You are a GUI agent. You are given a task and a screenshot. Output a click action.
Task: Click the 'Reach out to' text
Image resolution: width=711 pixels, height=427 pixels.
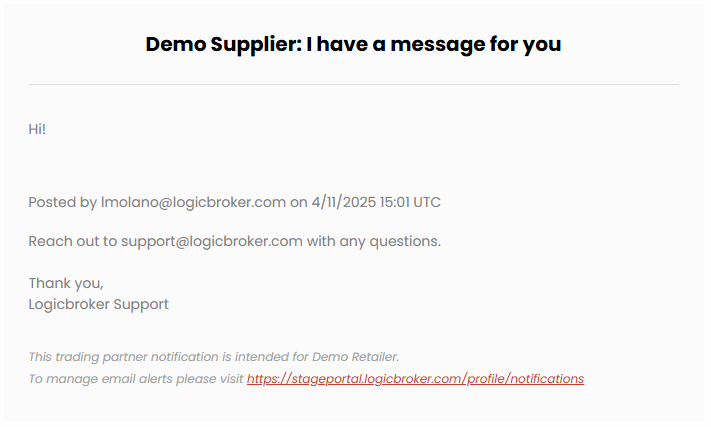73,241
